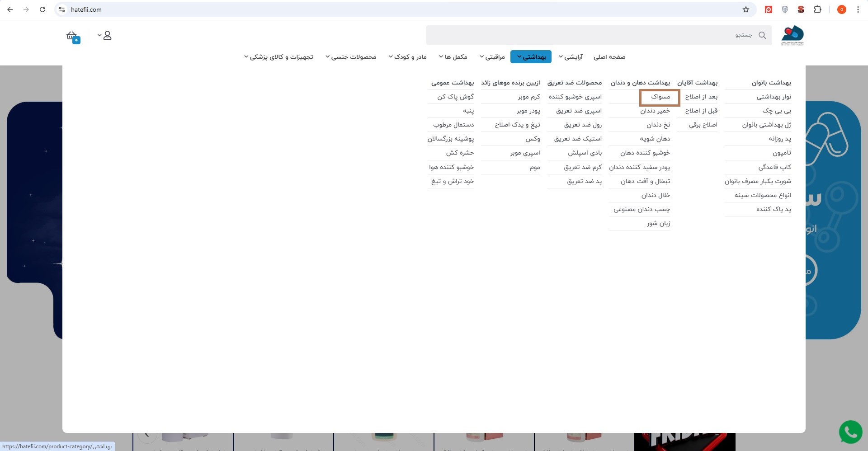Open خمیر دندان category link
The width and height of the screenshot is (868, 451).
click(655, 111)
